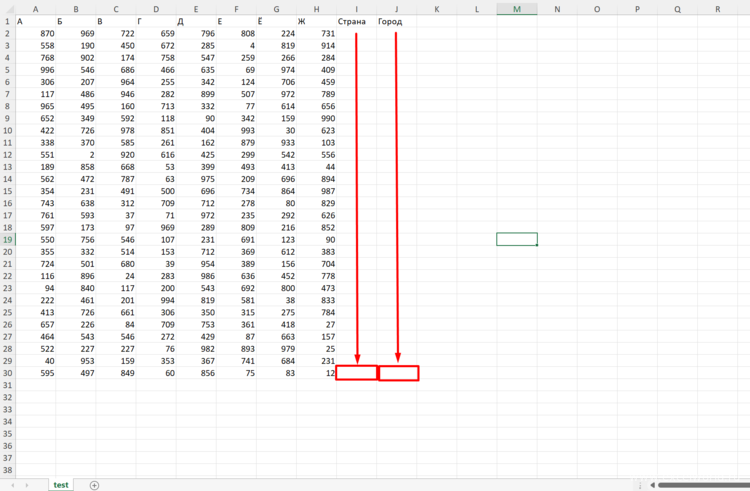Click the Ё header cell in row 1

[x=276, y=22]
